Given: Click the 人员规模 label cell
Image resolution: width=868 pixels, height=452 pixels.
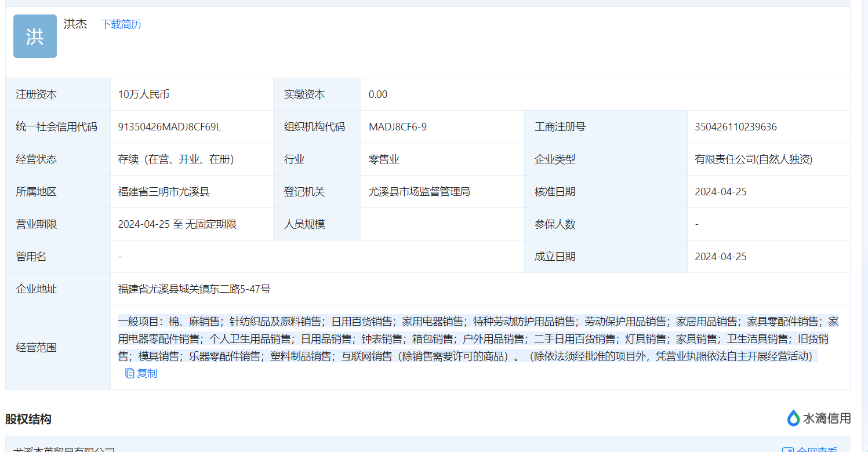Looking at the screenshot, I should coord(317,224).
